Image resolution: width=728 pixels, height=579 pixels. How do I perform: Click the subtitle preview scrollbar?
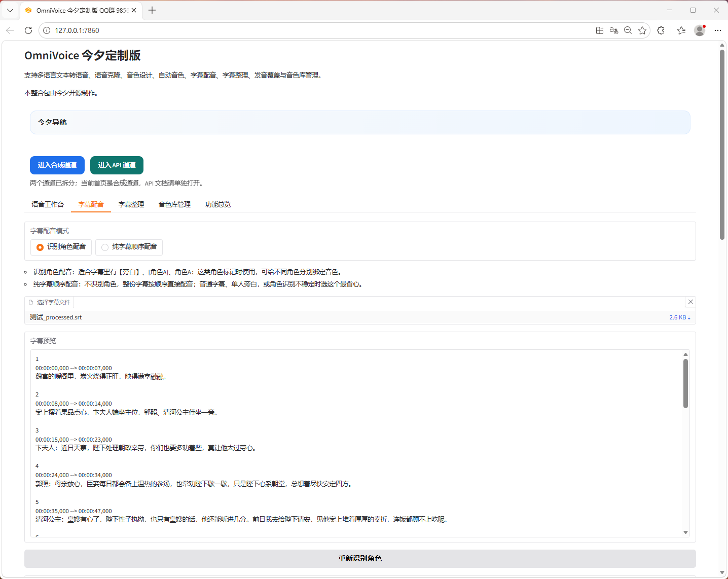685,384
